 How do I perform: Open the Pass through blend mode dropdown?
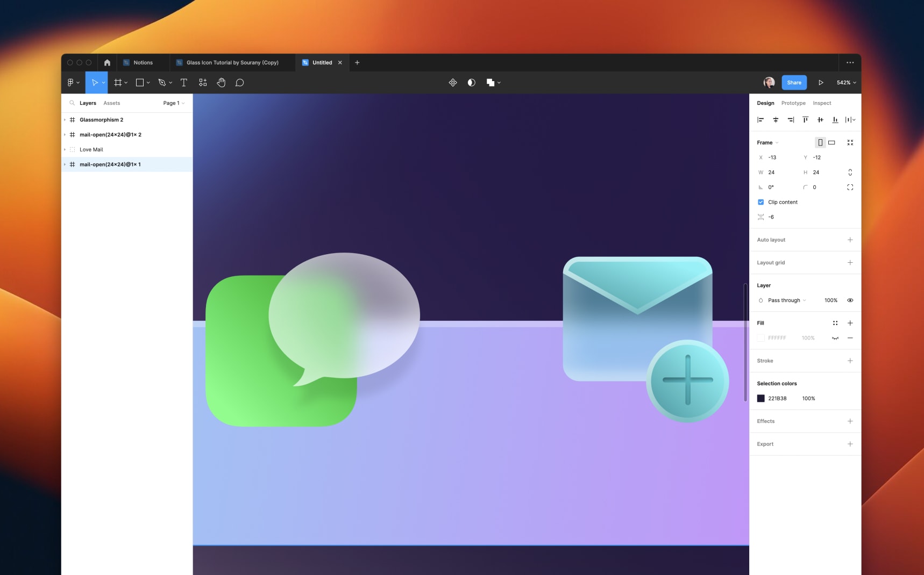click(x=784, y=300)
